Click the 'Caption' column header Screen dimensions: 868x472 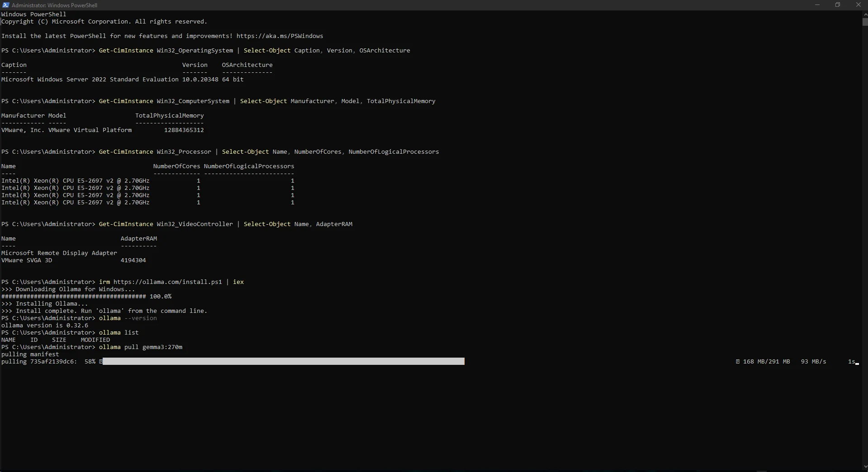[14, 65]
